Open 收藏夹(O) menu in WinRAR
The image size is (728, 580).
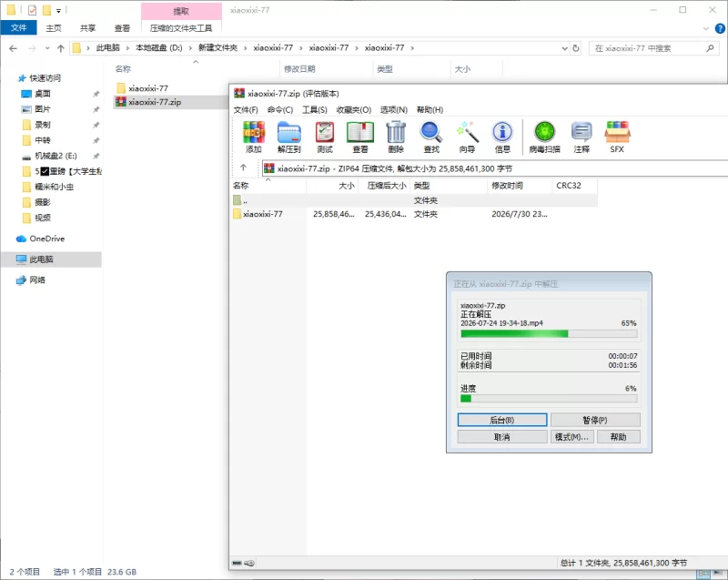pos(354,110)
